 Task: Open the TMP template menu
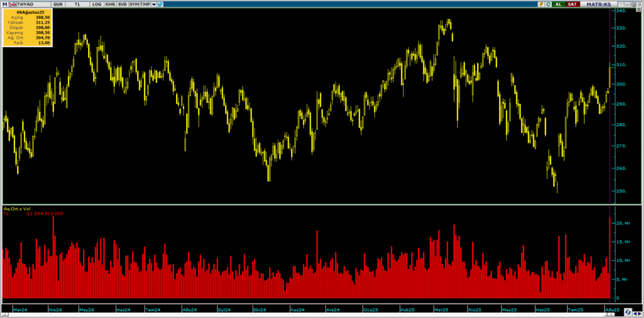point(145,4)
